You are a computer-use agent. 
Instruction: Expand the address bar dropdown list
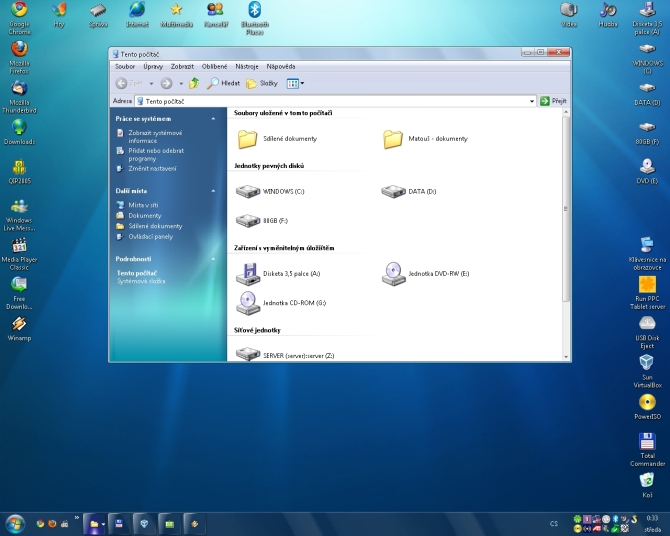(x=532, y=101)
